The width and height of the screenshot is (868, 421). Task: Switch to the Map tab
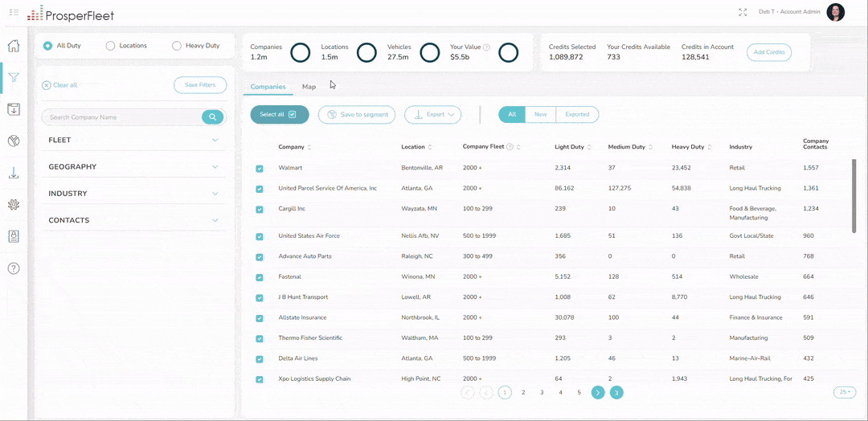point(309,87)
